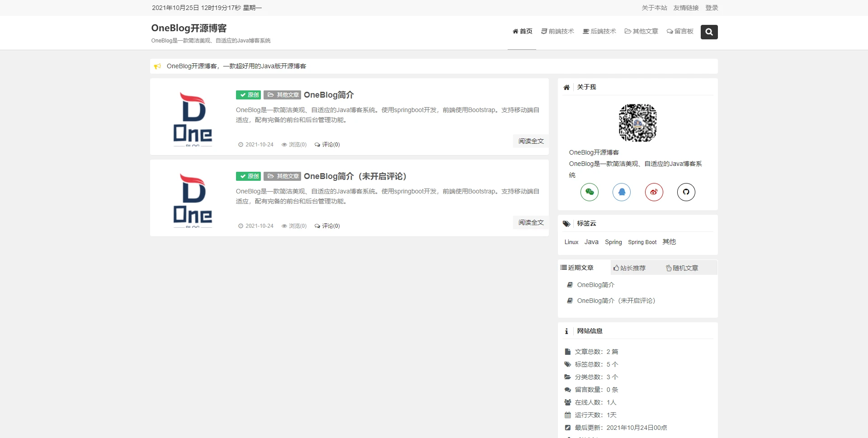Image resolution: width=868 pixels, height=438 pixels.
Task: Click the yellow announcement megaphone icon
Action: point(157,66)
